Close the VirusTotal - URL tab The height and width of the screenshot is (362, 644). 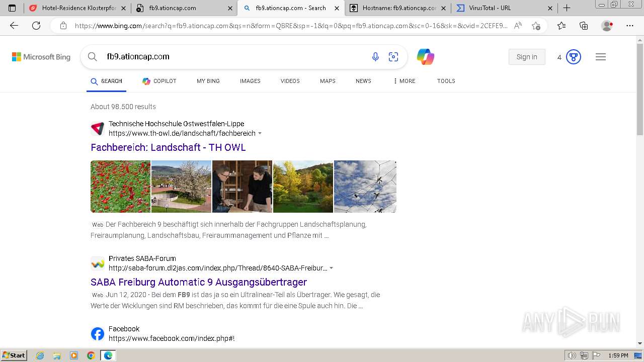pyautogui.click(x=550, y=8)
